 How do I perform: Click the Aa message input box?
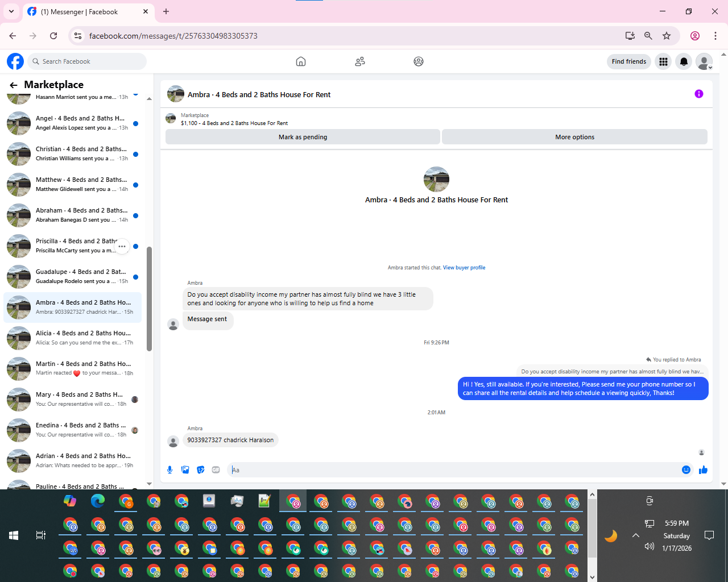tap(453, 470)
